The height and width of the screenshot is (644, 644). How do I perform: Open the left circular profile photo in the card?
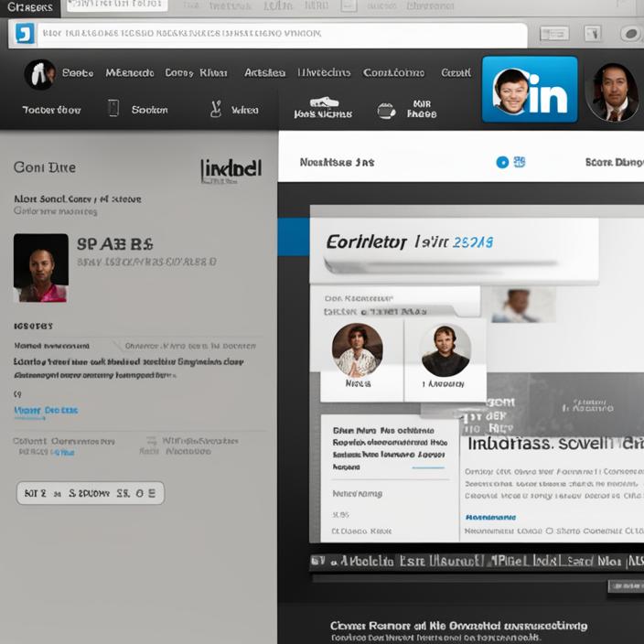(x=357, y=349)
